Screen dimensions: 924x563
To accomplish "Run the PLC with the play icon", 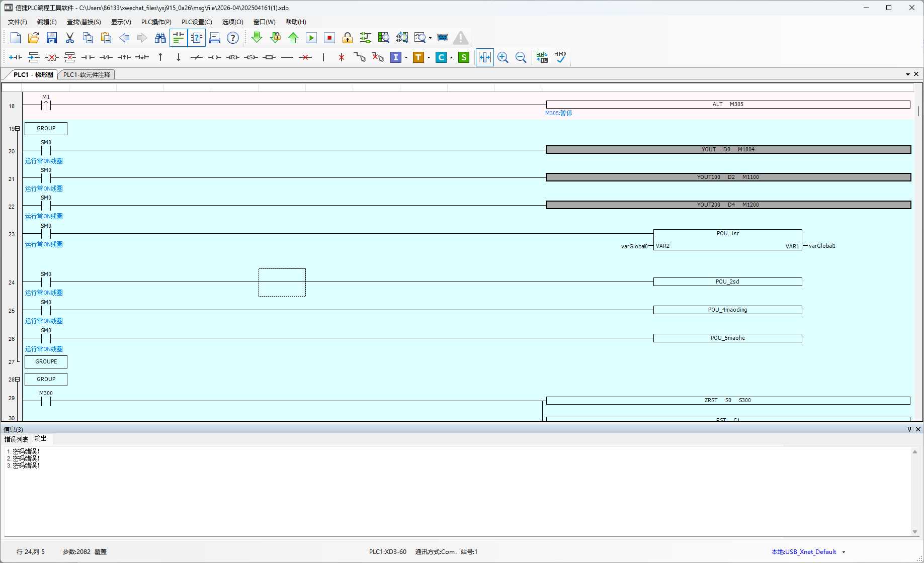I will pyautogui.click(x=311, y=38).
